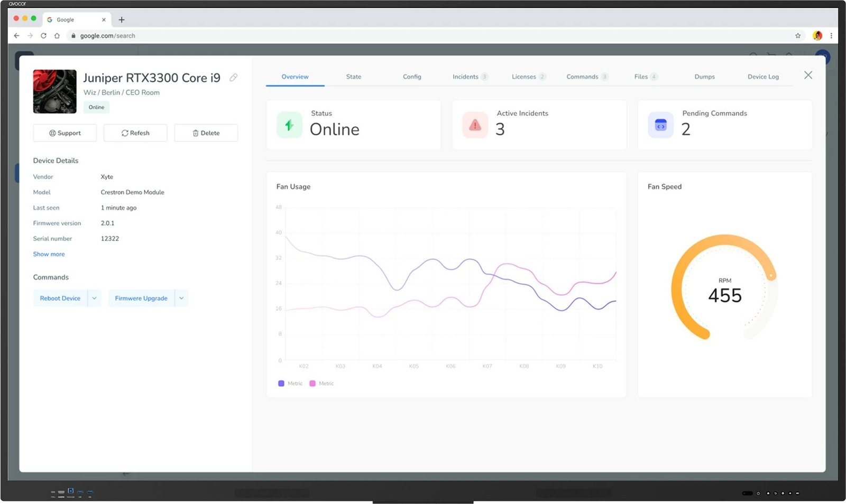The width and height of the screenshot is (846, 504).
Task: Go to browser home icon
Action: (x=57, y=36)
